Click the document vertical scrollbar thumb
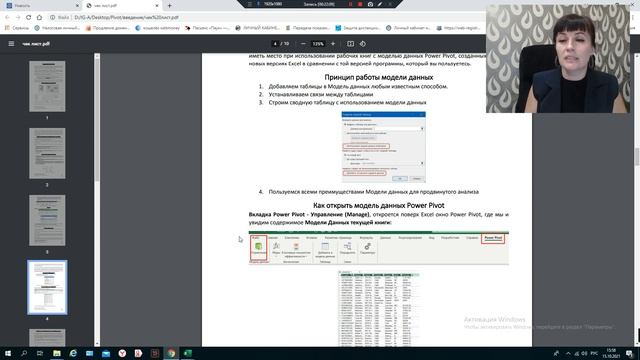 pos(637,157)
